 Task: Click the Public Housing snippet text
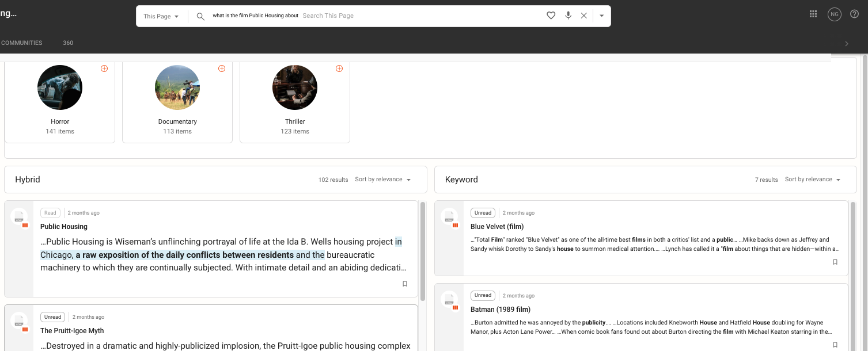224,255
